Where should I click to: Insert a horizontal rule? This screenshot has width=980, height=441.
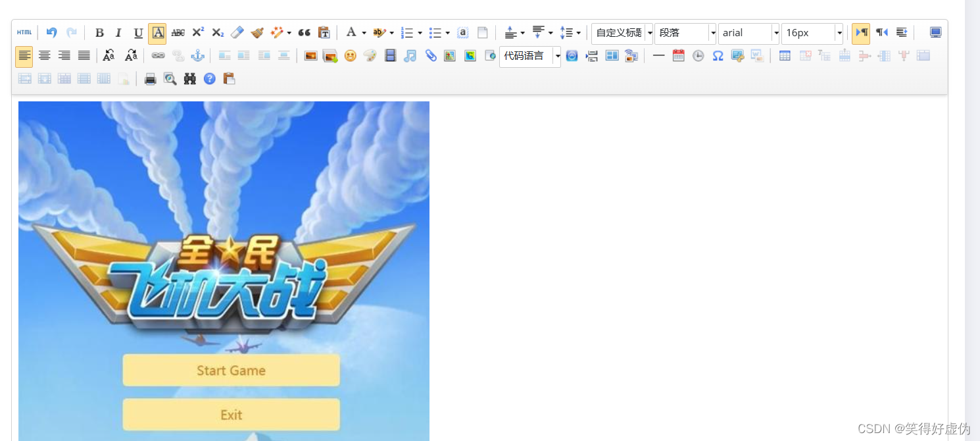(x=658, y=56)
